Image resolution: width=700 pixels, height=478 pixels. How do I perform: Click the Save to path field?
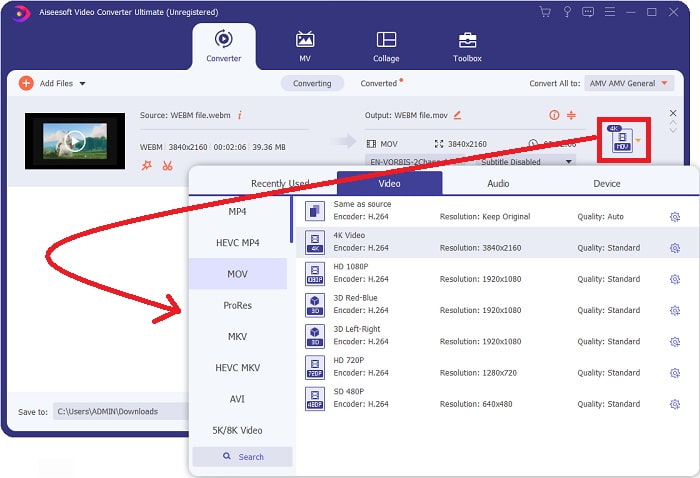click(121, 411)
